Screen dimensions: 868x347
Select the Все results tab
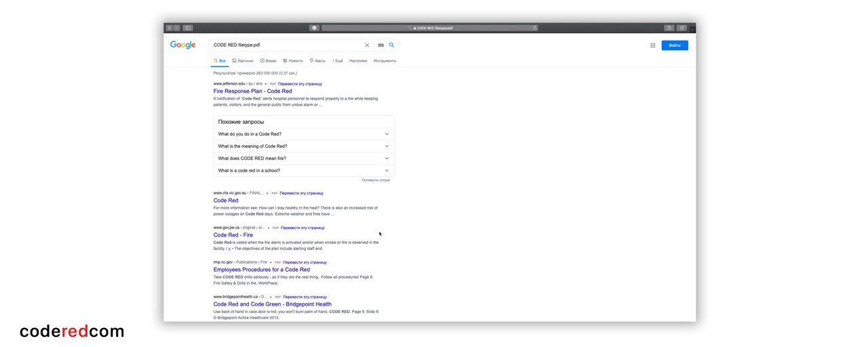pos(219,61)
